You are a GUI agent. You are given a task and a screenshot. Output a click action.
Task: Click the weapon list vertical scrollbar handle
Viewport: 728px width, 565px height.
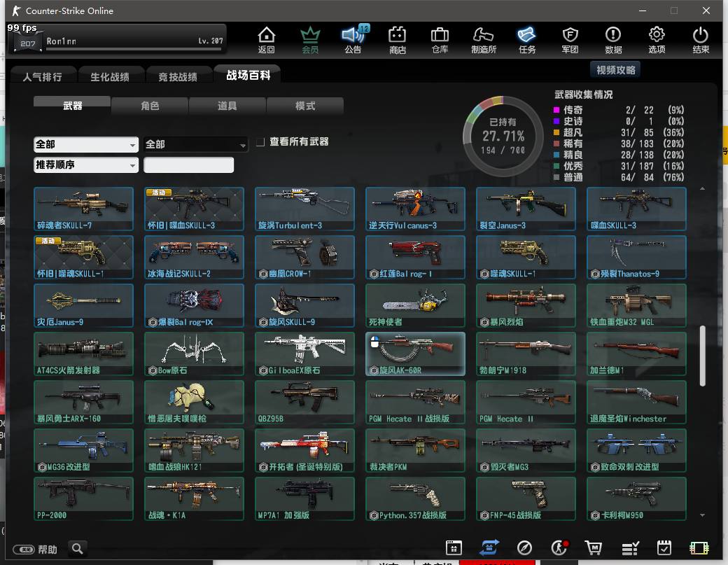click(702, 355)
